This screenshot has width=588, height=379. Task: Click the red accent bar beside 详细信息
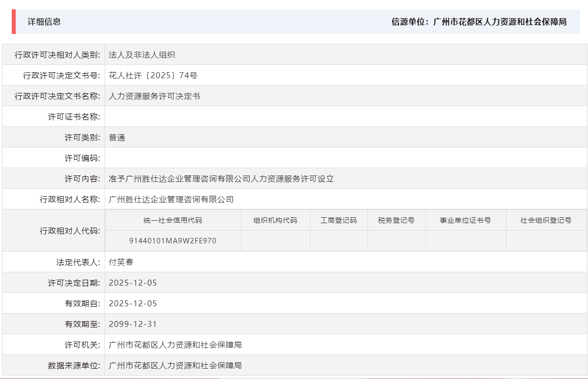tap(15, 22)
